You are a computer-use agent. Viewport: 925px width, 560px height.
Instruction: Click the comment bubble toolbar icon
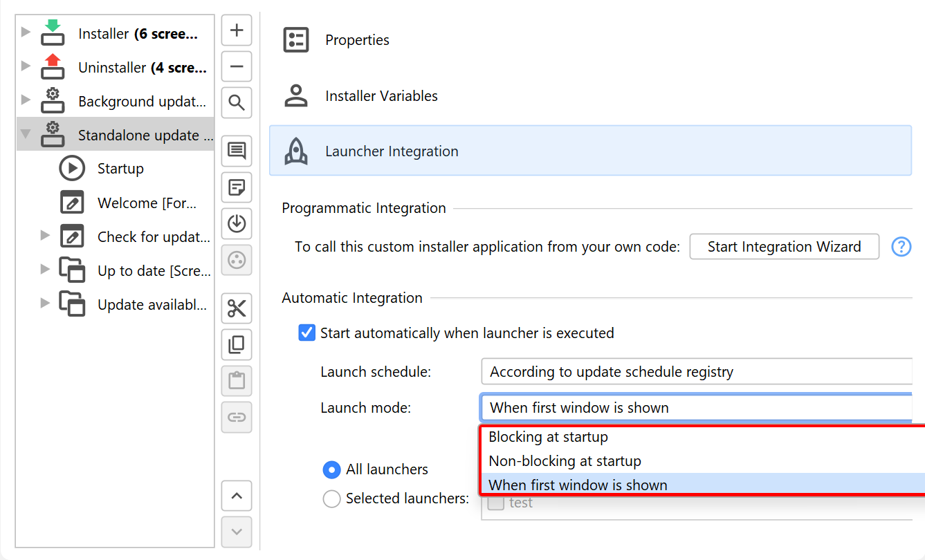[237, 151]
